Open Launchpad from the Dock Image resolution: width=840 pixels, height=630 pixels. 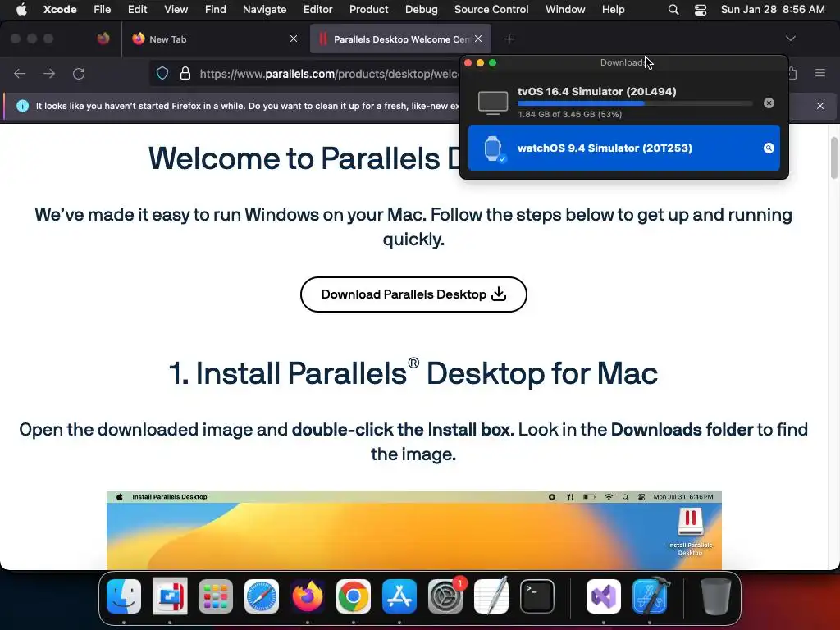tap(216, 596)
